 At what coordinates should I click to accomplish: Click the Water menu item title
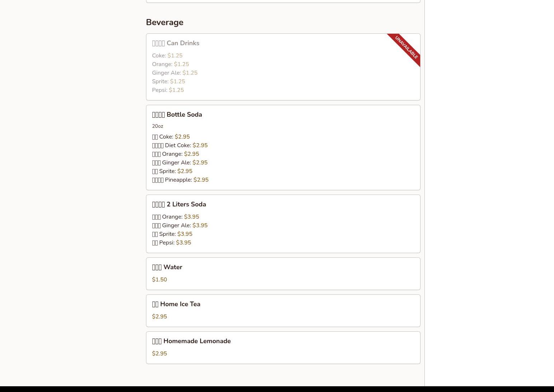[167, 267]
